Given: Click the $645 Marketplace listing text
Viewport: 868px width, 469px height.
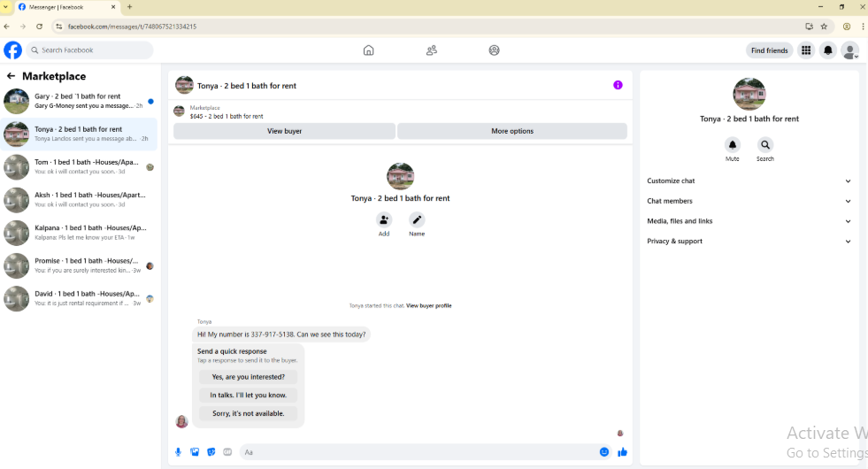Looking at the screenshot, I should tap(227, 116).
